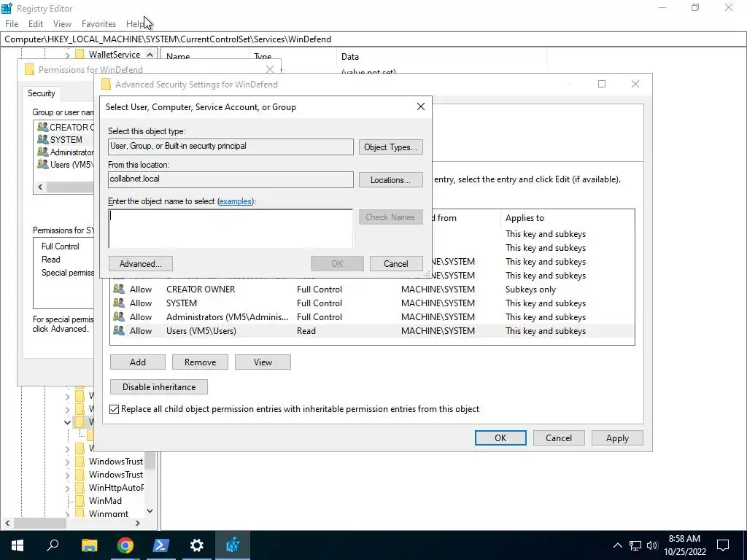This screenshot has height=560, width=747.
Task: Click the volume icon in system tray
Action: tap(652, 545)
